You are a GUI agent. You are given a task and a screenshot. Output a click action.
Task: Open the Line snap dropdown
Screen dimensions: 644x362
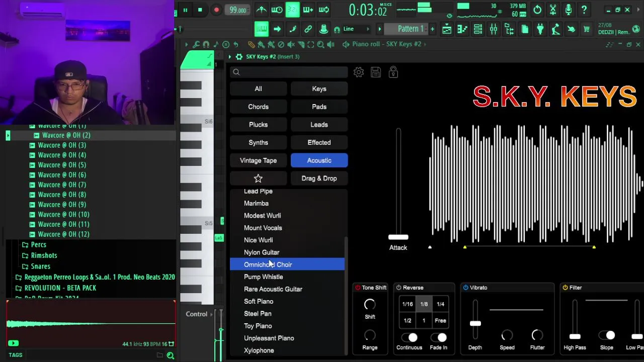[356, 29]
